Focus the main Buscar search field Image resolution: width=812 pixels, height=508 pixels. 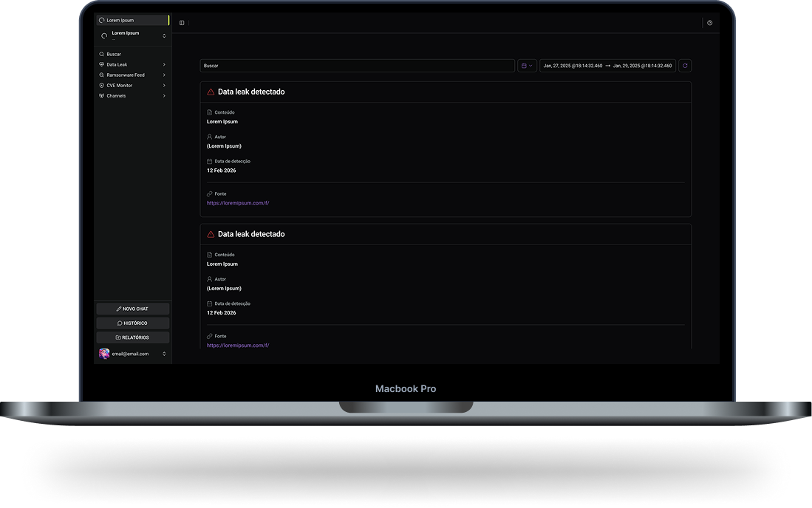point(357,66)
